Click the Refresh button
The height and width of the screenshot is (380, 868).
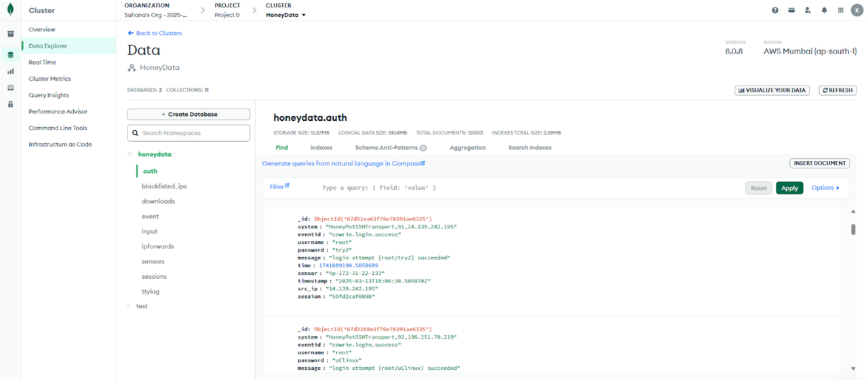(x=837, y=90)
